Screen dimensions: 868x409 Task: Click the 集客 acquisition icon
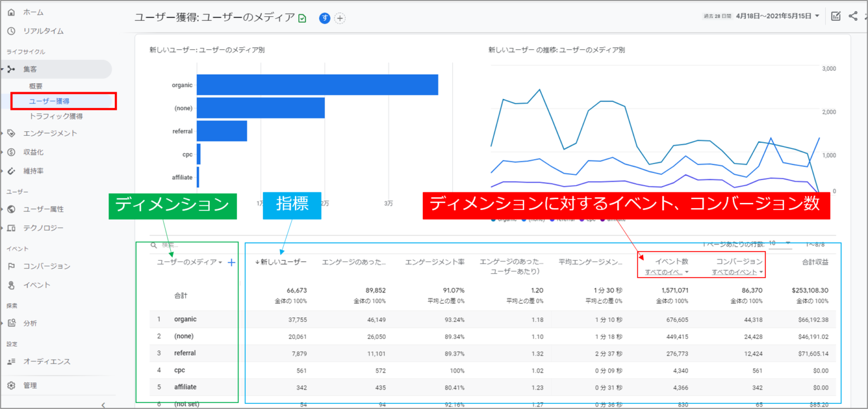tap(11, 69)
